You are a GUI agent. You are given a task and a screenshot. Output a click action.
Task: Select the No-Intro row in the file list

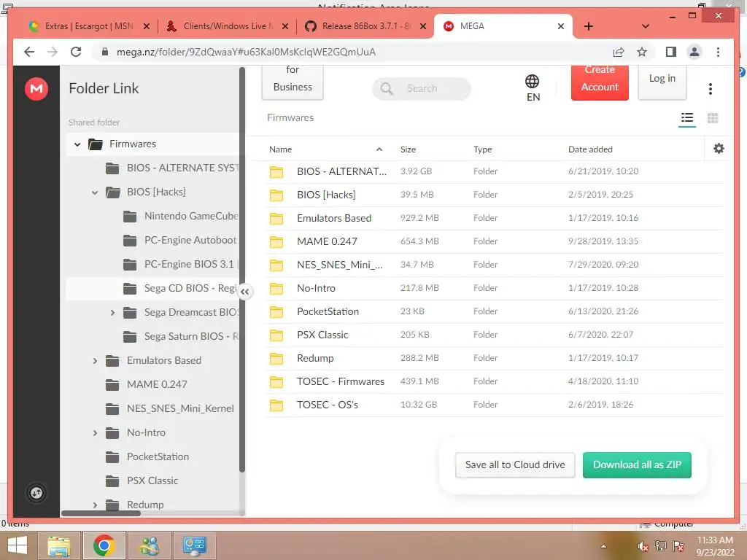click(495, 288)
